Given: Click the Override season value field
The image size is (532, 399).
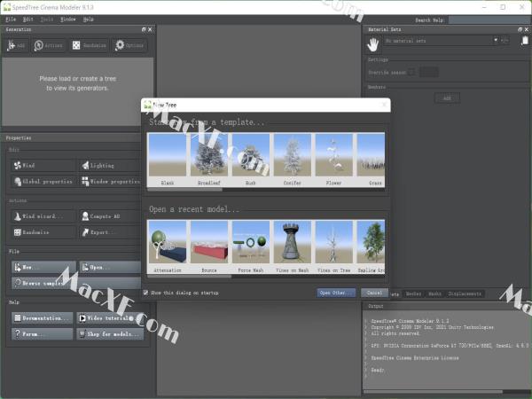Looking at the screenshot, I should tap(429, 72).
